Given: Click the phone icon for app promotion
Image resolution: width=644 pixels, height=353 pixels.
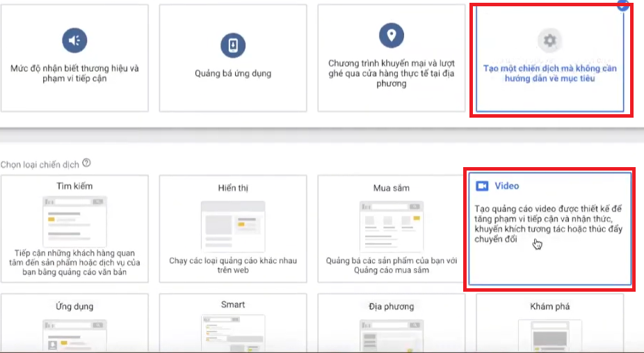Looking at the screenshot, I should point(232,45).
